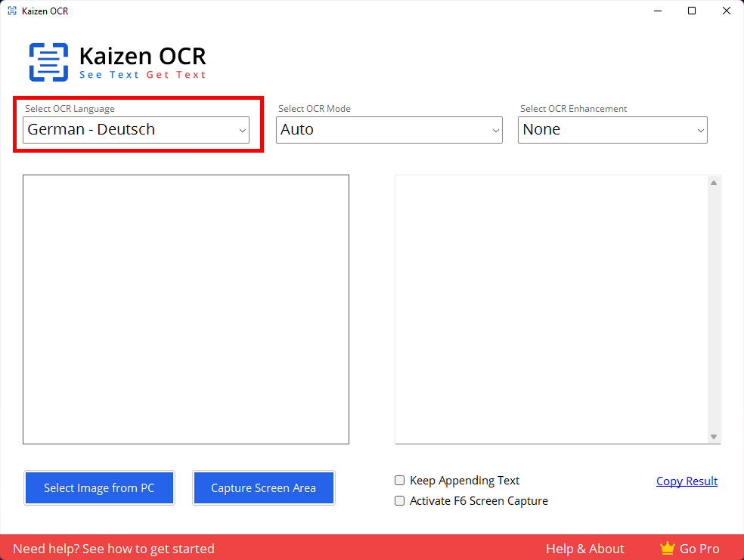
Task: Click the blue scan-frame graphic above the tagline
Action: (48, 61)
